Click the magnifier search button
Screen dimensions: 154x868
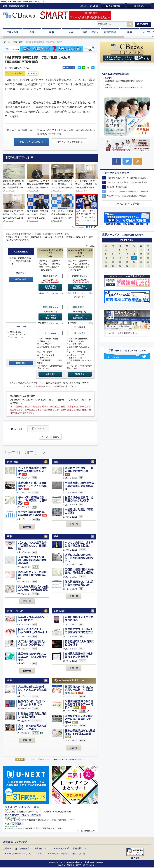point(130,24)
